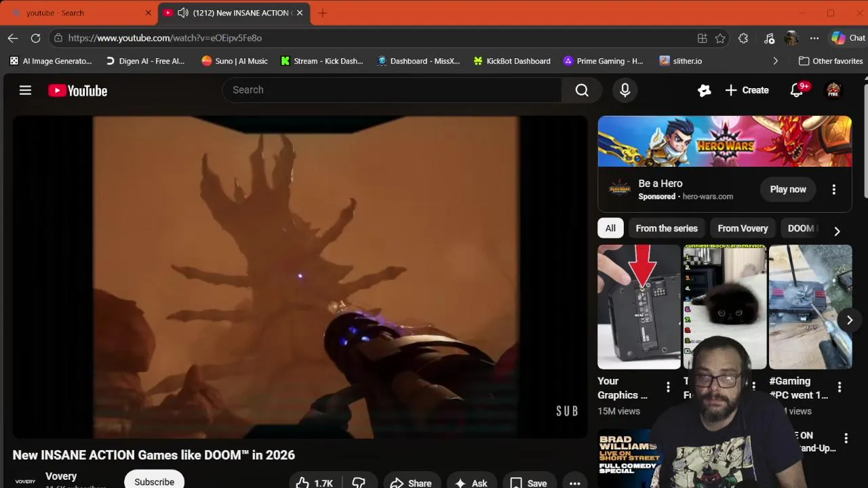Dislike the video
Screen dimensions: 868x488
click(359, 483)
